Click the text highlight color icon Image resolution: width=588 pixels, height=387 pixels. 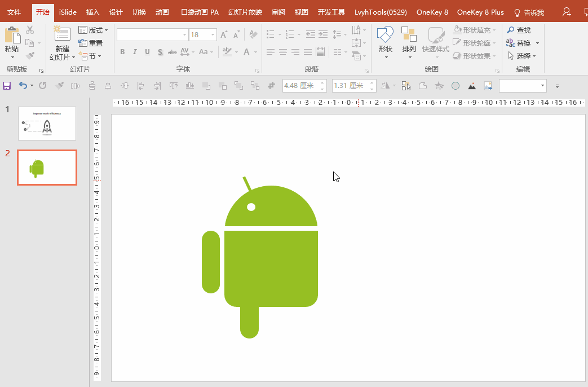tap(227, 52)
